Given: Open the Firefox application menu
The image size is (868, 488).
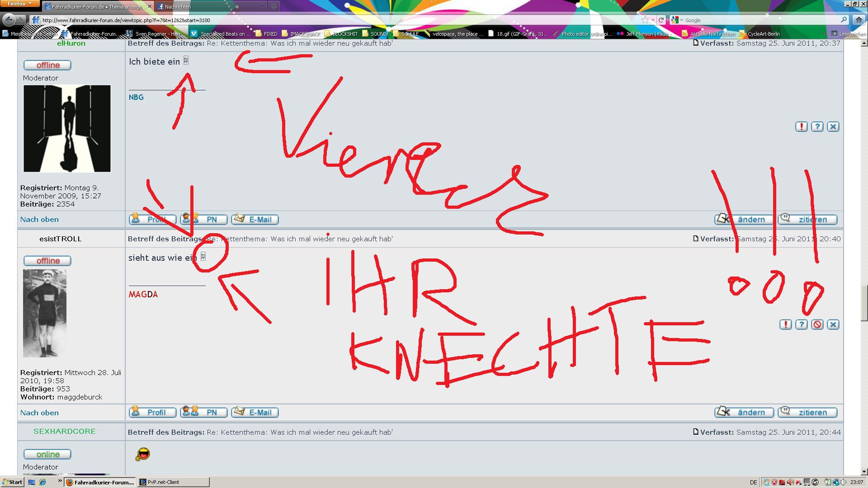Looking at the screenshot, I should pyautogui.click(x=20, y=4).
